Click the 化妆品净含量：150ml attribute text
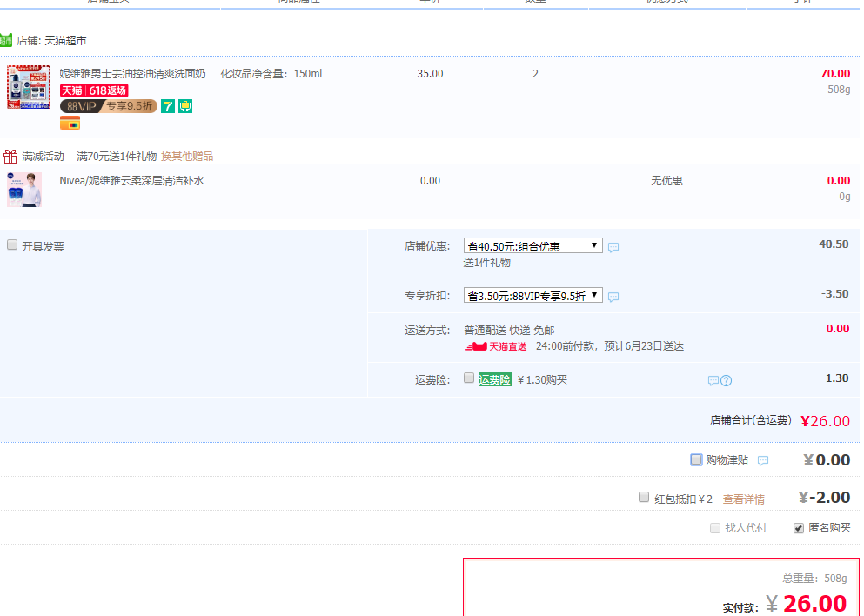The image size is (864, 616). (271, 74)
